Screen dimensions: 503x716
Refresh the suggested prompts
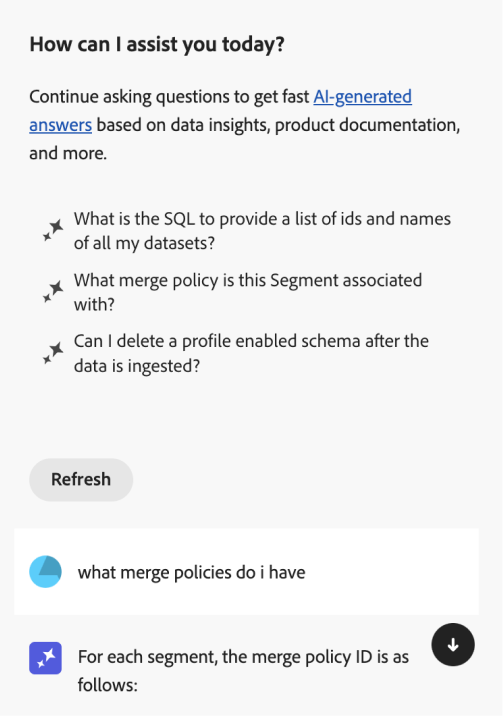pyautogui.click(x=81, y=479)
